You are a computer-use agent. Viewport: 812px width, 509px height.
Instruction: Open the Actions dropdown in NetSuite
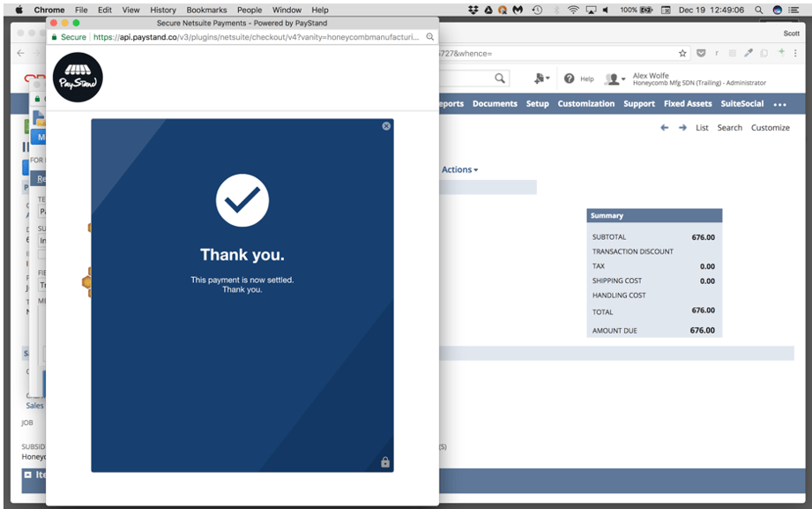coord(459,169)
